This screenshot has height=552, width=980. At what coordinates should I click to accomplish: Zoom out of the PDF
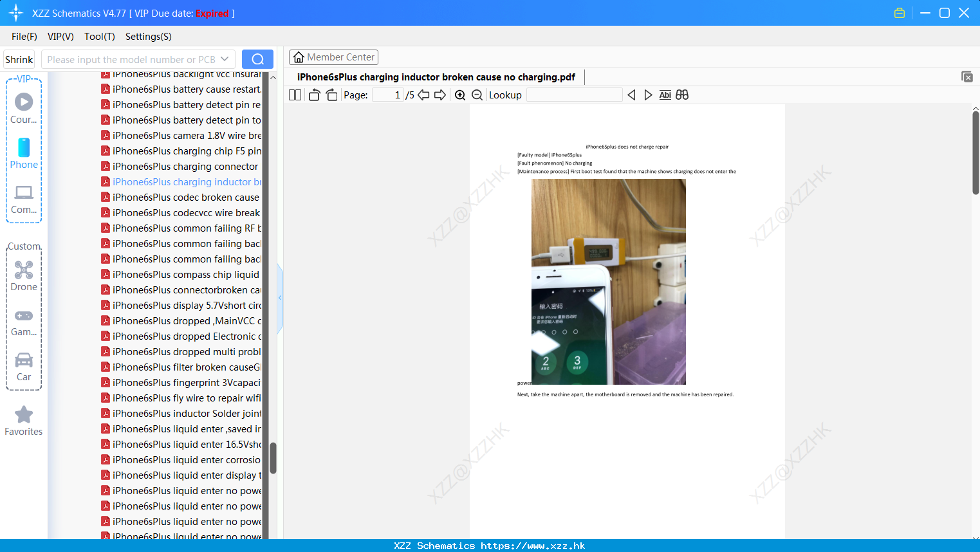[x=477, y=95]
